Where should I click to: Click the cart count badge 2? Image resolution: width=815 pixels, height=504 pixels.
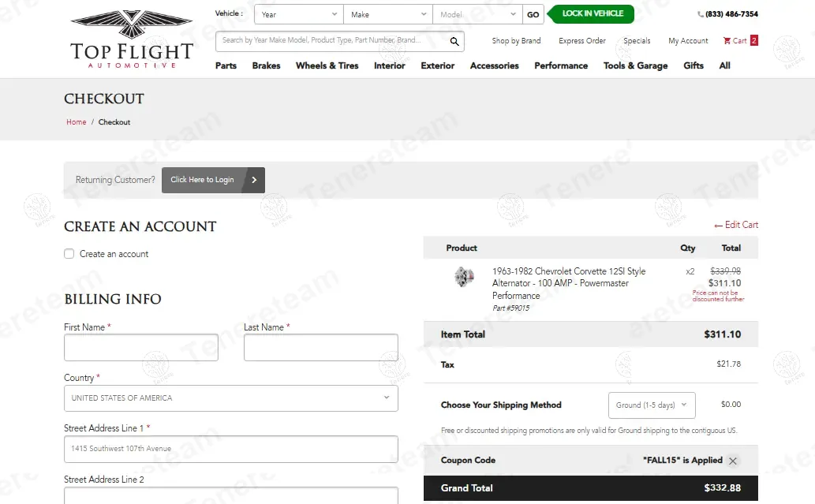pyautogui.click(x=753, y=40)
